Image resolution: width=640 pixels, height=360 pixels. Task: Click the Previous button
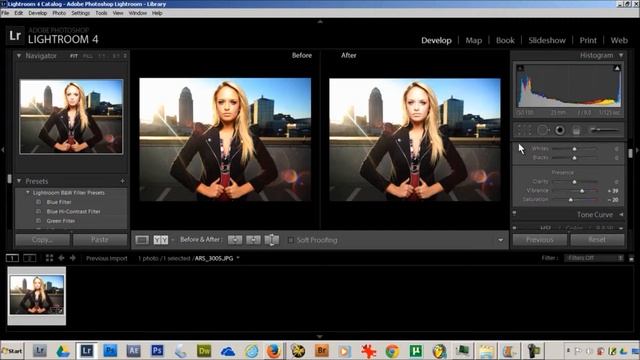tap(540, 240)
